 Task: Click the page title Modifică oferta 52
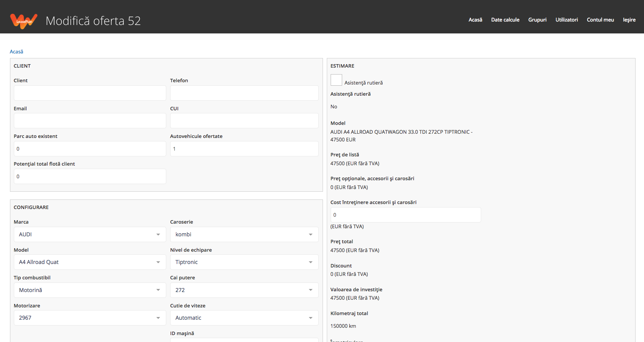click(x=93, y=21)
